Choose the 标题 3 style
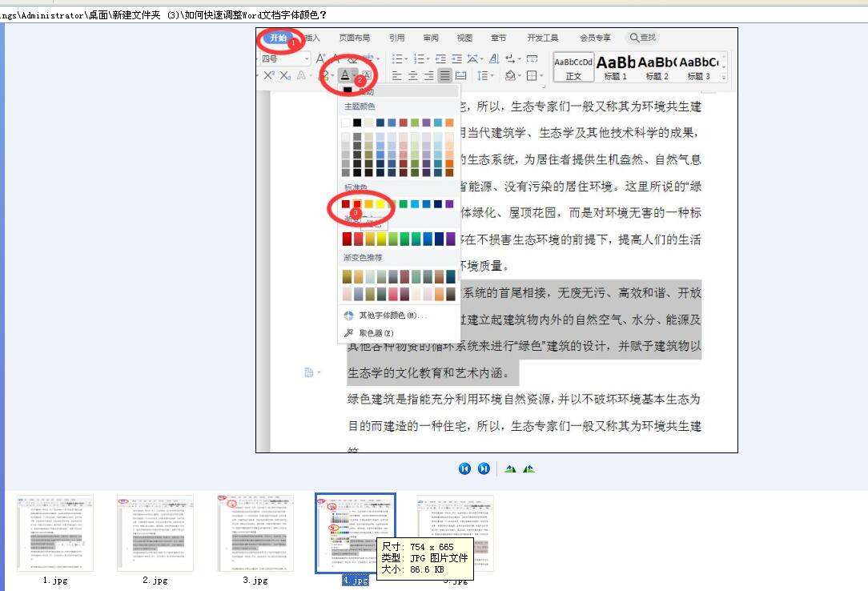 [698, 67]
